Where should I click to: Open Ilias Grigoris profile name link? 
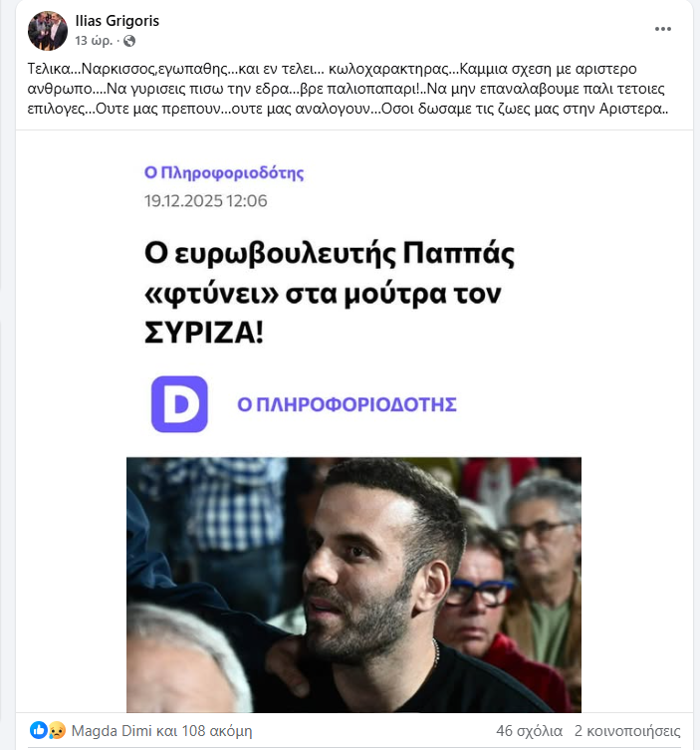tap(117, 21)
